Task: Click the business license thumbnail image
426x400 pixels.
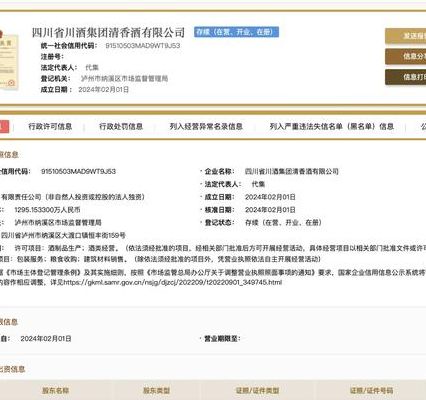Action: tap(9, 60)
